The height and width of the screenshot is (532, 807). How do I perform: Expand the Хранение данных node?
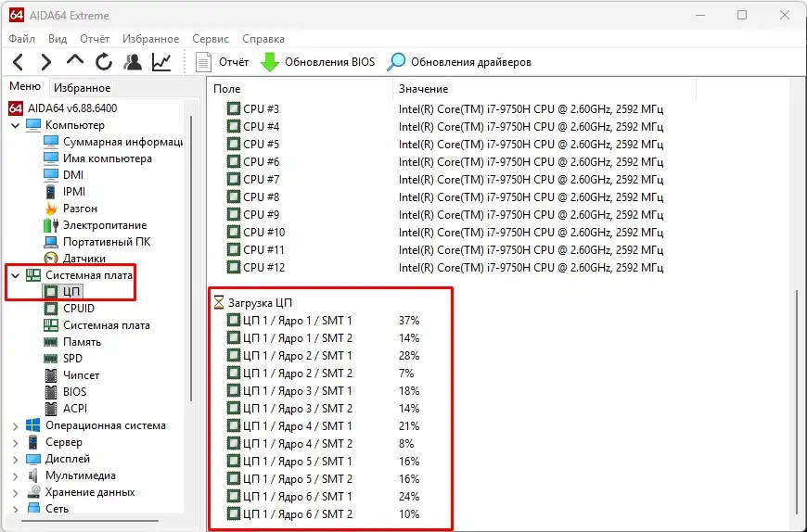tap(15, 492)
